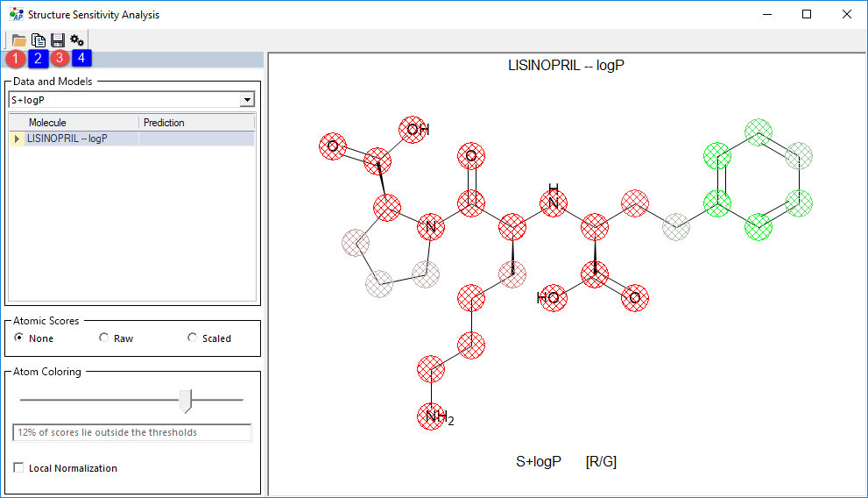Enable the Local Normalization checkbox
Screen dimensions: 868x498
[18, 467]
